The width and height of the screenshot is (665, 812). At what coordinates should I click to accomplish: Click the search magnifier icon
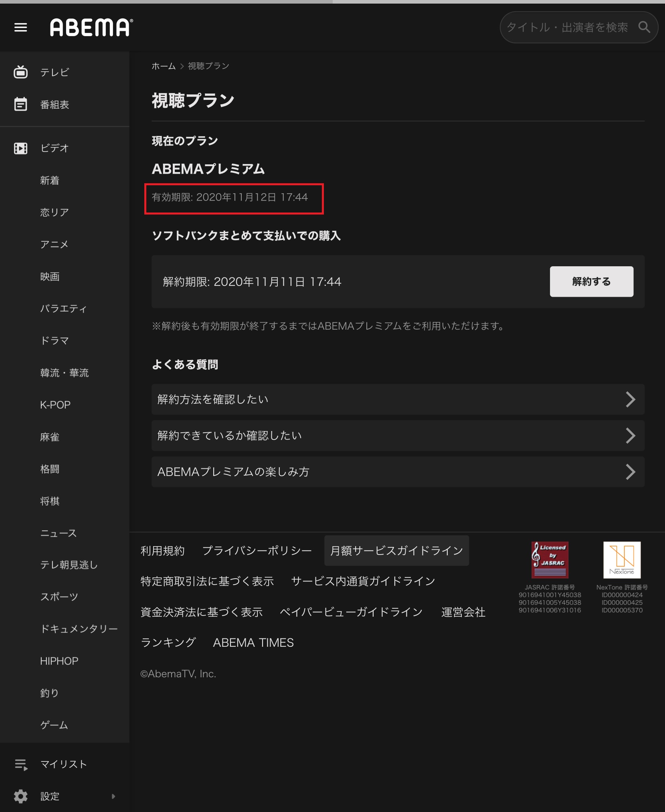[644, 27]
